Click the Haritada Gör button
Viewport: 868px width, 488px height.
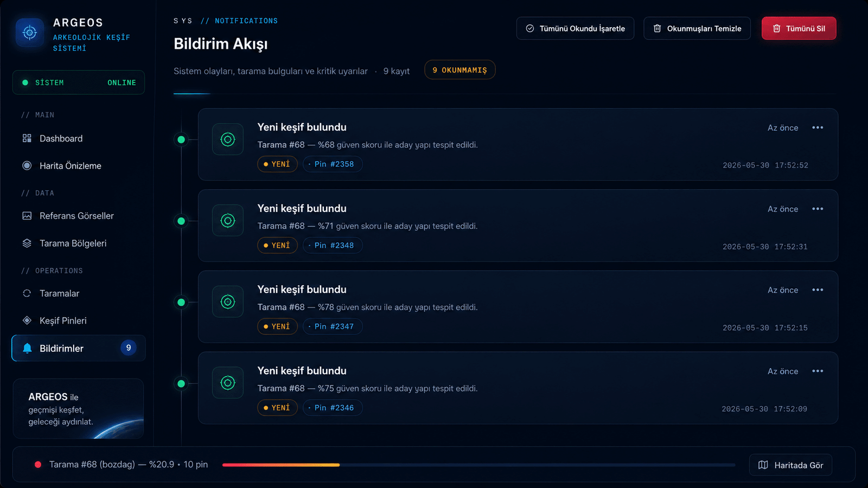coord(790,465)
